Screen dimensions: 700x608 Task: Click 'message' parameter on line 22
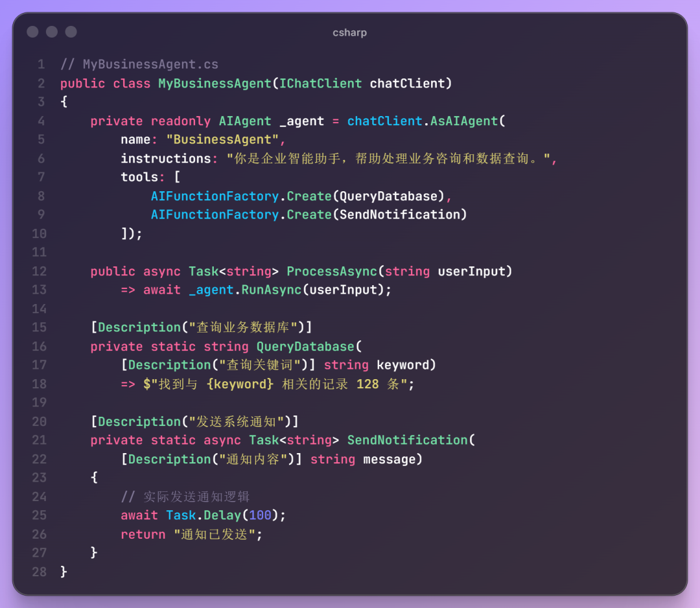pos(390,459)
